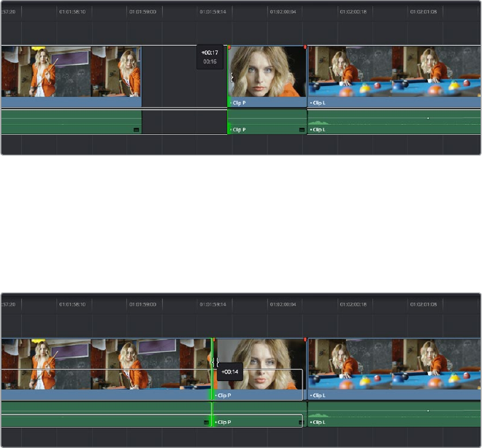Click ruler timecode 01:02:00:04 in upper timeline

283,12
